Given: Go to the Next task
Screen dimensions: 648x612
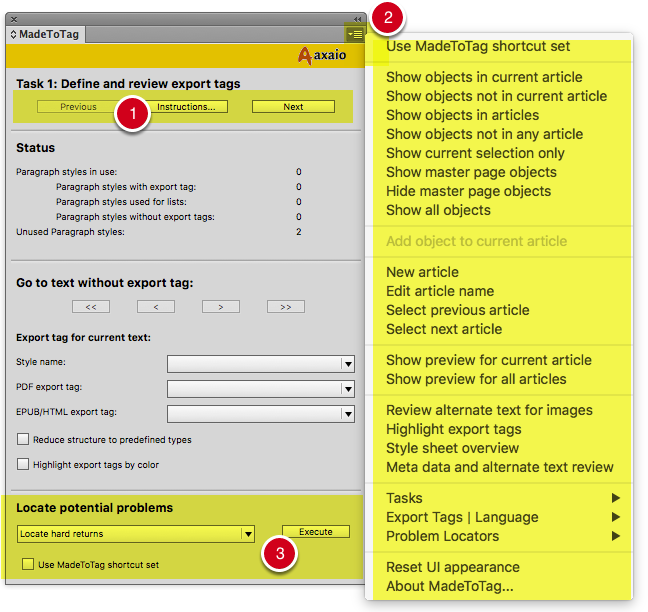Looking at the screenshot, I should [293, 107].
